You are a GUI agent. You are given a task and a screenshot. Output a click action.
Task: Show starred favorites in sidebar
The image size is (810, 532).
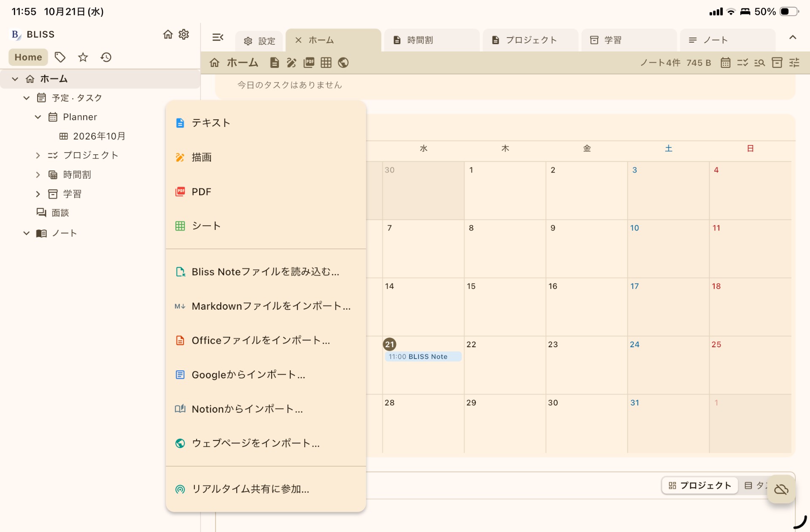(83, 57)
